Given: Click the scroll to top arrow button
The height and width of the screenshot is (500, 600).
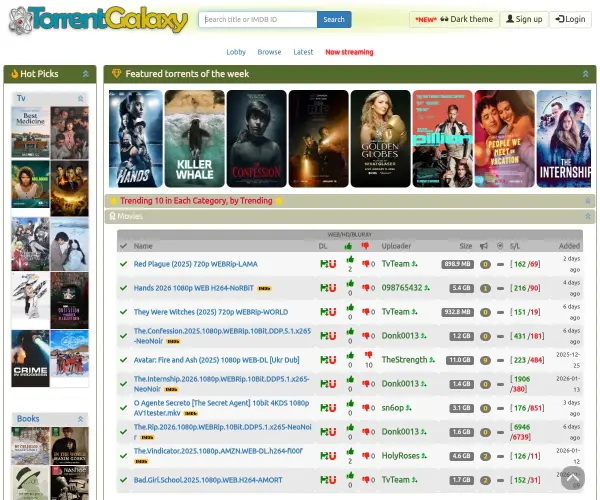Looking at the screenshot, I should click(573, 478).
